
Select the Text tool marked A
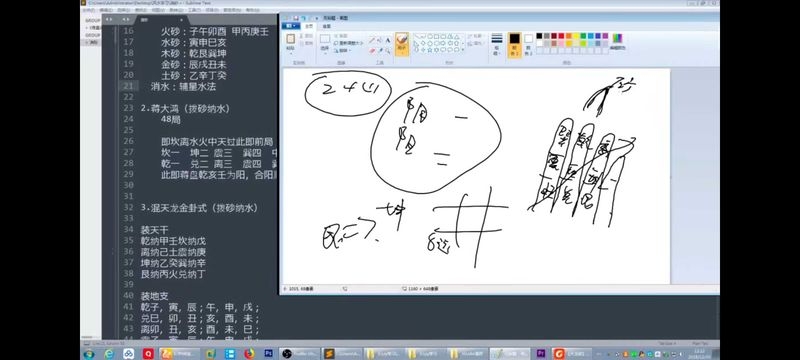(x=388, y=40)
